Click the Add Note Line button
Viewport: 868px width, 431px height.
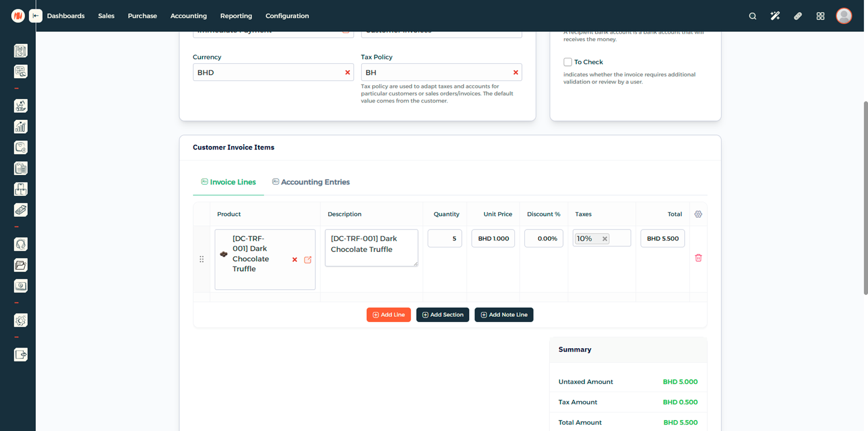point(503,315)
